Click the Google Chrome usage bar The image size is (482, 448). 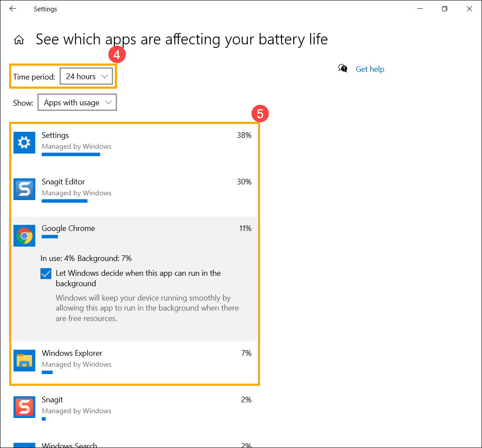[x=50, y=237]
